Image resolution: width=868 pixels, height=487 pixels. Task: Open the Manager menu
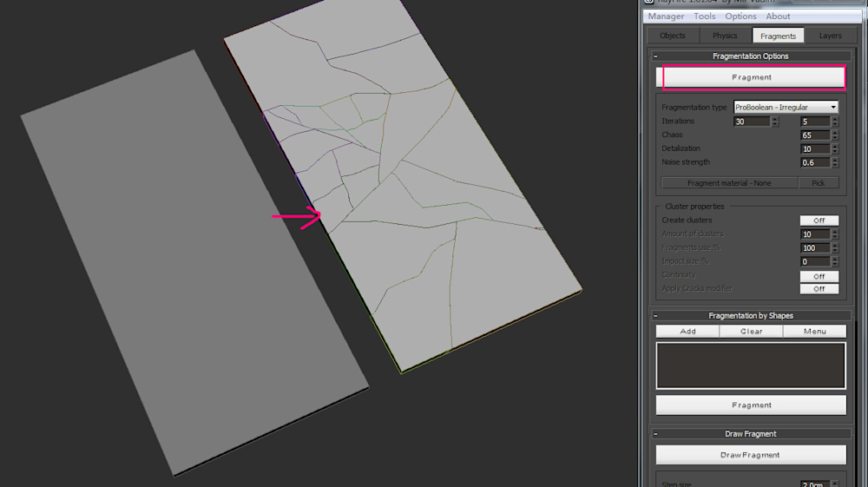tap(666, 16)
